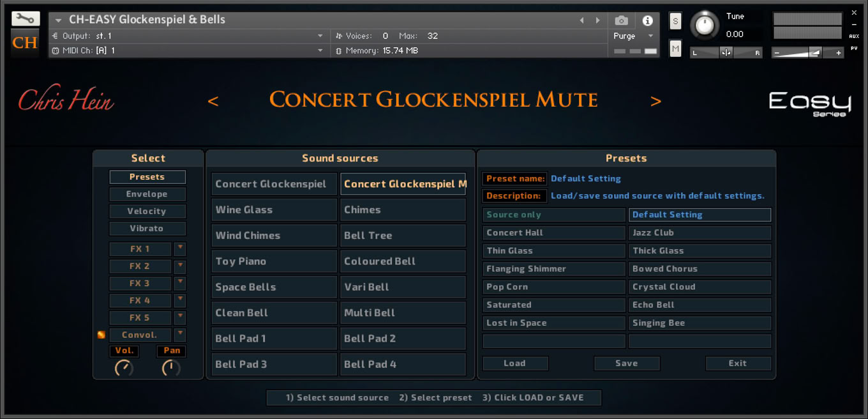
Task: Open the FX 3 dropdown arrow
Action: coord(180,283)
